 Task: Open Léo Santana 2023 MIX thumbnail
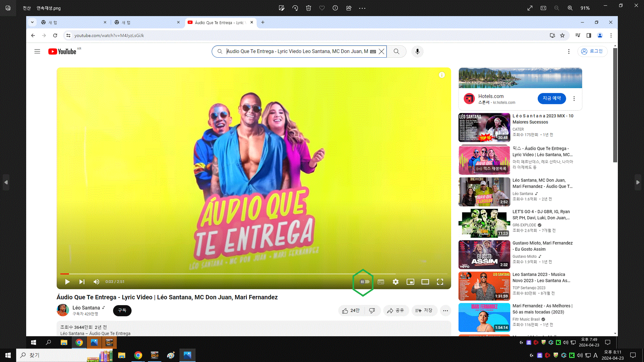484,127
